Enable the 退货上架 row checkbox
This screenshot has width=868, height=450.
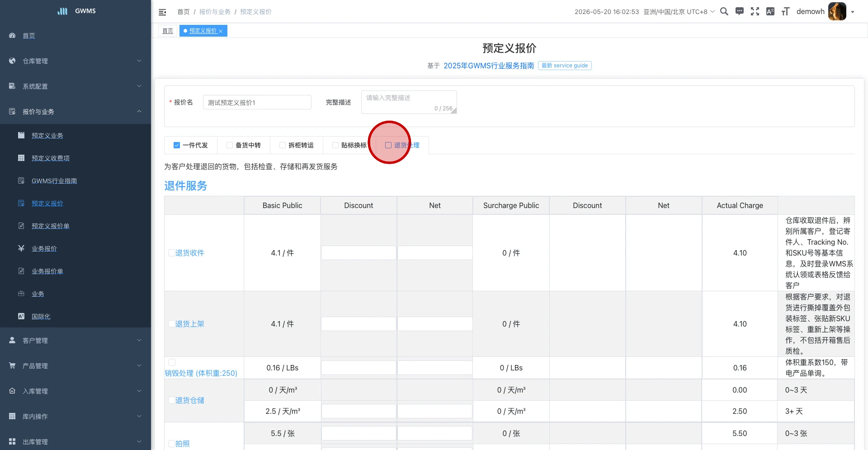pyautogui.click(x=172, y=324)
